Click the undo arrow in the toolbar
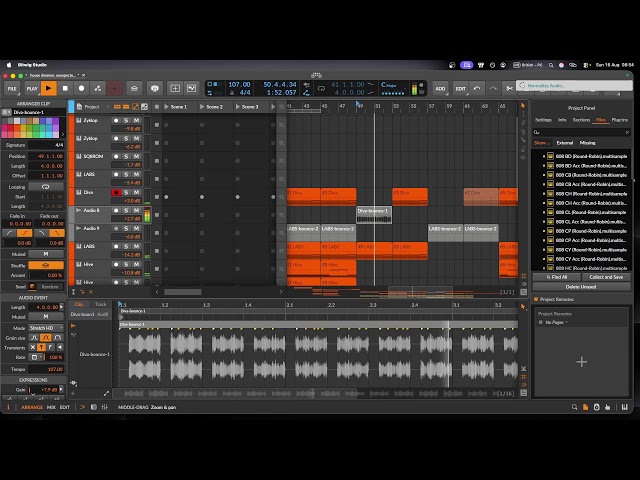 477,88
